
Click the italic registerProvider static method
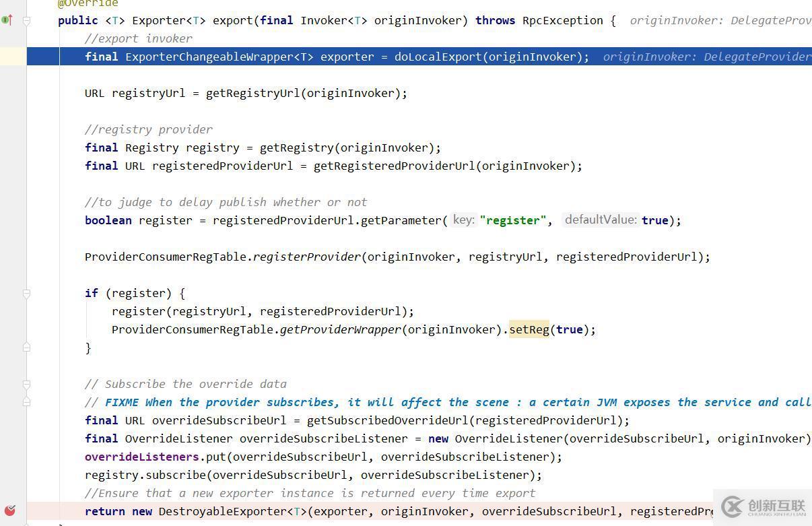306,257
